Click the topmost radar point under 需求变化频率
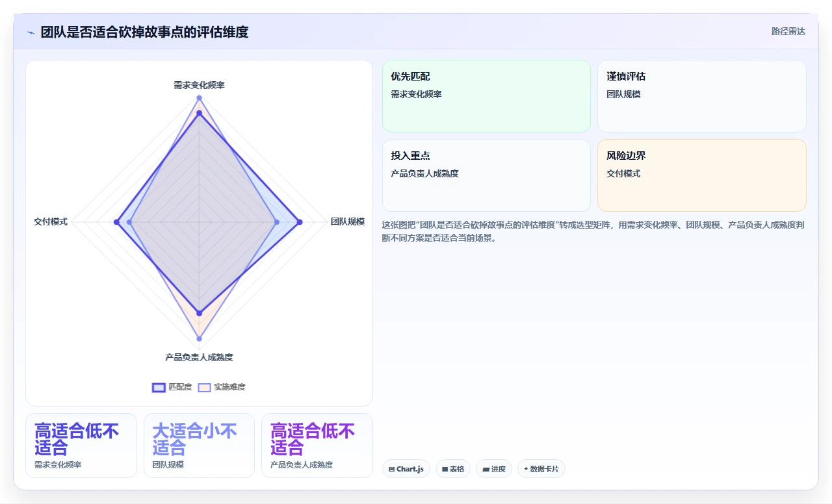832x504 pixels. [200, 98]
